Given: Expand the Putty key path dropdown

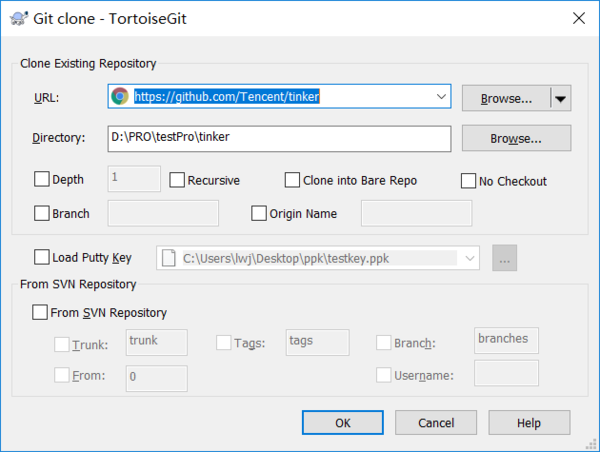Looking at the screenshot, I should [470, 258].
